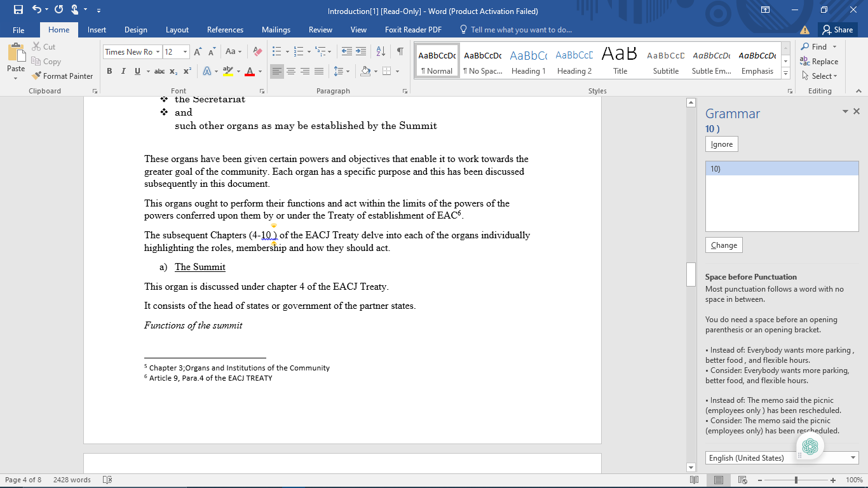
Task: Expand the font size dropdown
Action: click(x=185, y=52)
